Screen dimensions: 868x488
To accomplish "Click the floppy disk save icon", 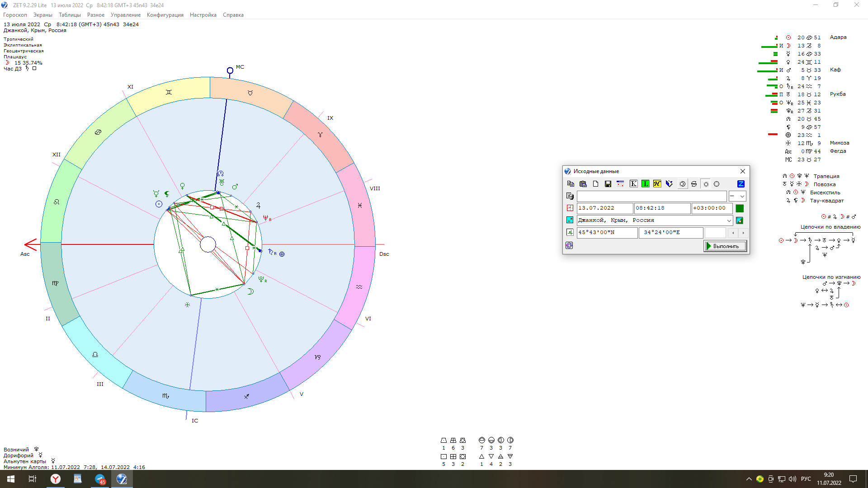I will pos(608,184).
